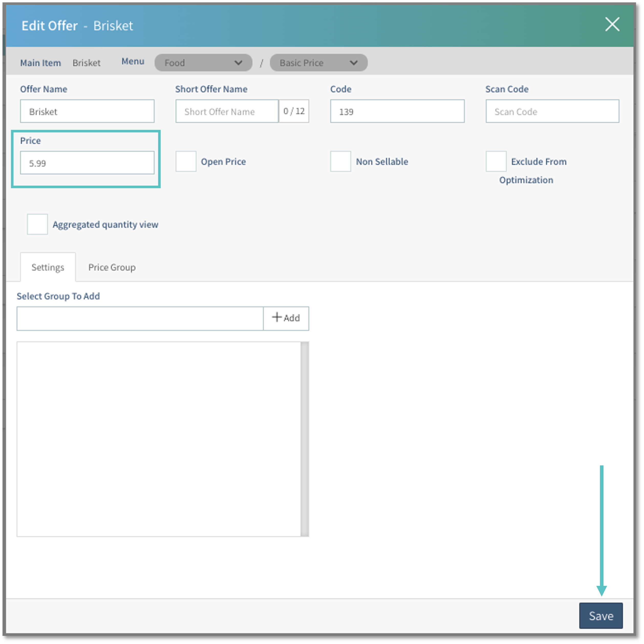Focus the Short Offer Name field
The image size is (644, 644).
tap(227, 111)
